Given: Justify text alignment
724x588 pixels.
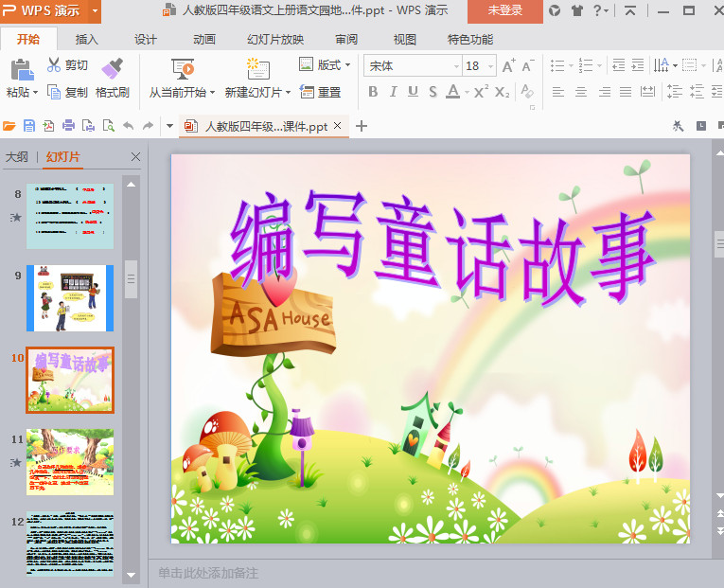Looking at the screenshot, I should pyautogui.click(x=626, y=92).
